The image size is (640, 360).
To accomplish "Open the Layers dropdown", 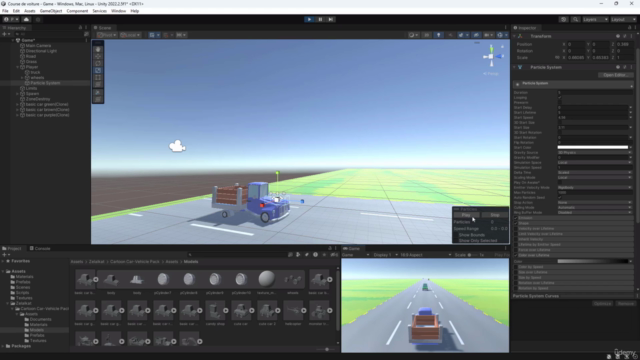I will (x=595, y=19).
